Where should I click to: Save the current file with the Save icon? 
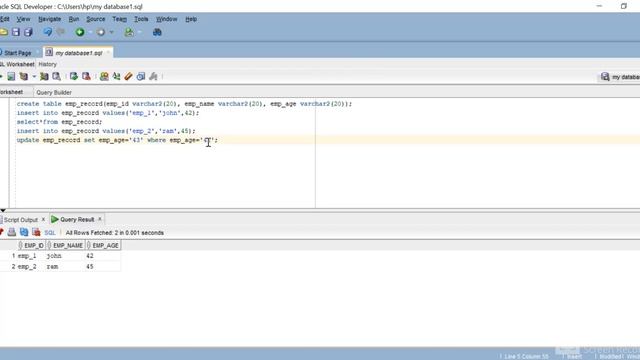click(x=16, y=32)
